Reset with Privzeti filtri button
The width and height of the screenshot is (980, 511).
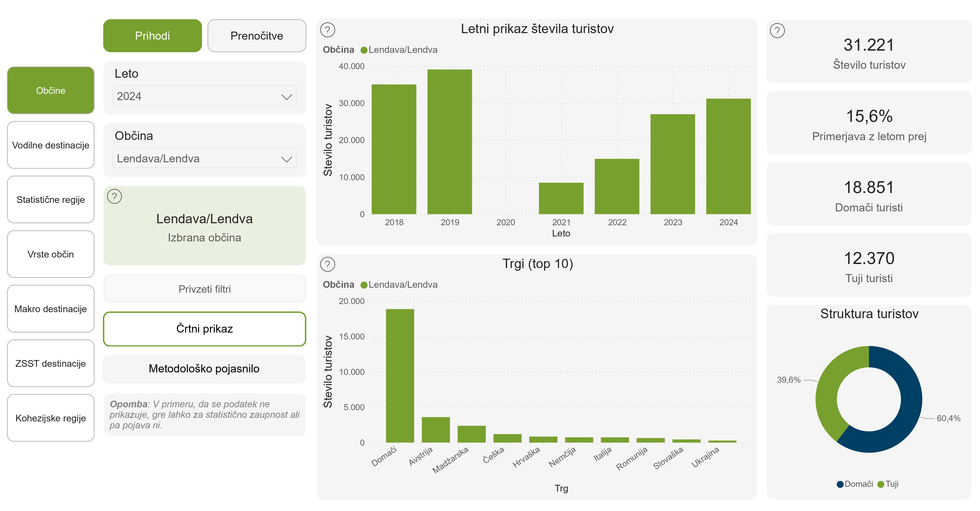[x=204, y=289]
